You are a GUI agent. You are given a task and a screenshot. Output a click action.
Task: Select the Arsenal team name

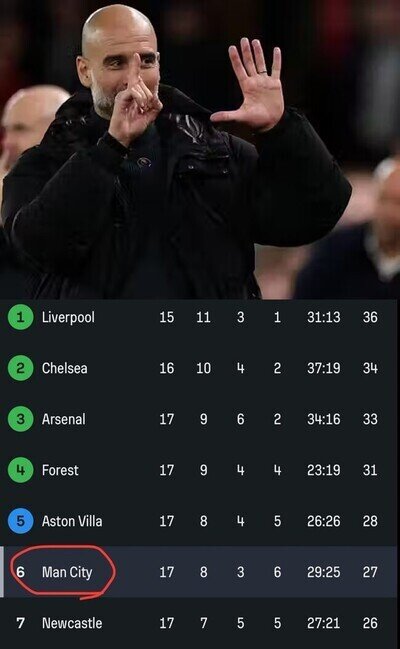[63, 419]
